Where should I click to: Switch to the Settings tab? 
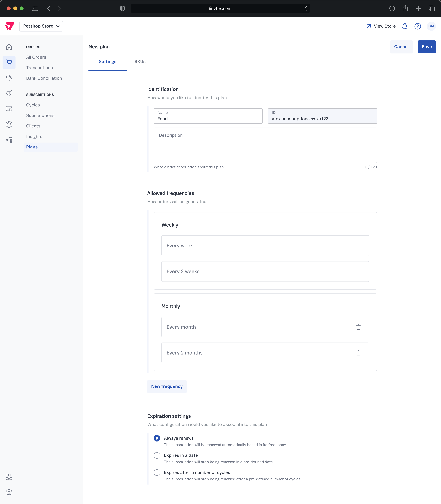point(108,61)
